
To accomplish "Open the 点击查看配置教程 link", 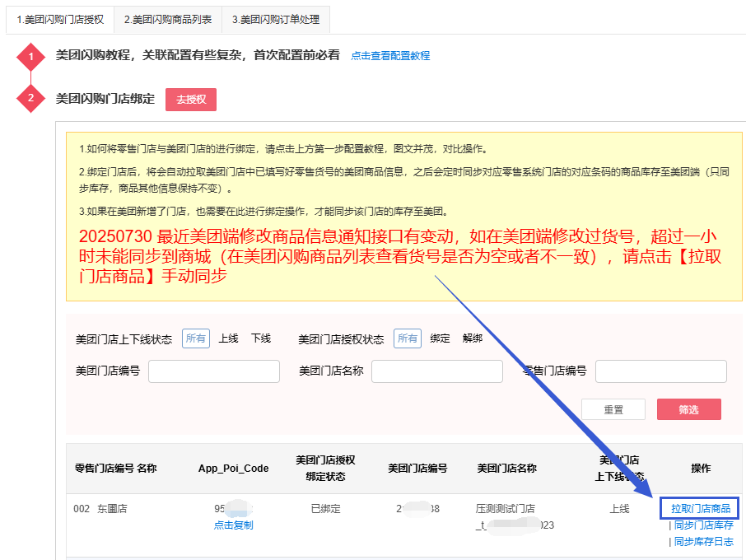I will 390,56.
